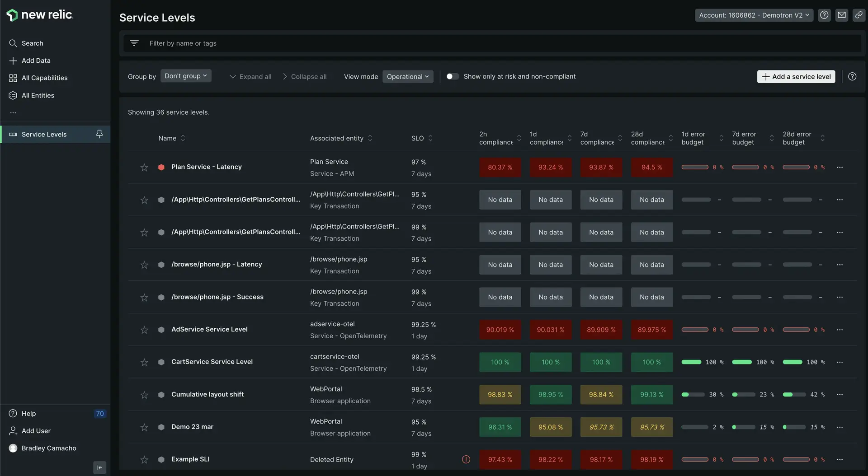Image resolution: width=868 pixels, height=476 pixels.
Task: Open the adservice-otel associated entity
Action: pyautogui.click(x=332, y=324)
